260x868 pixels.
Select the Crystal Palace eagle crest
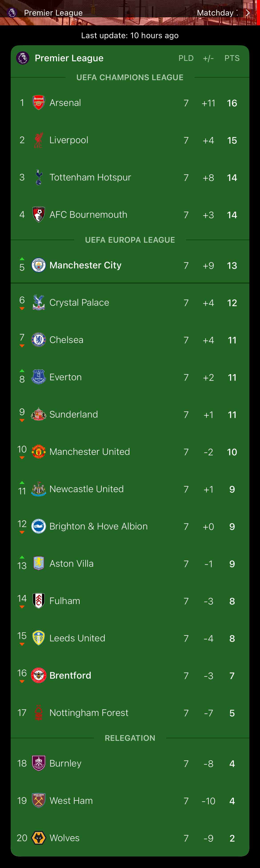pyautogui.click(x=38, y=303)
